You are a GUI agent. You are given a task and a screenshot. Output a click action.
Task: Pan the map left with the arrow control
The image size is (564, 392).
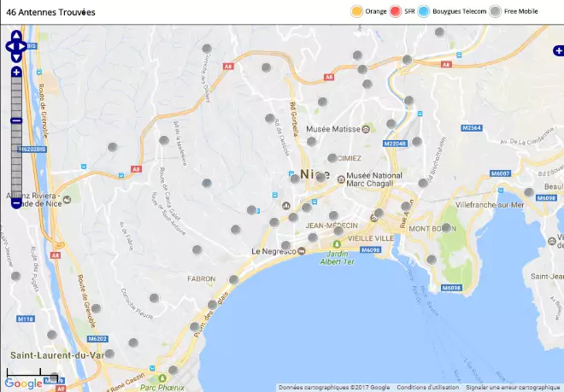9,46
